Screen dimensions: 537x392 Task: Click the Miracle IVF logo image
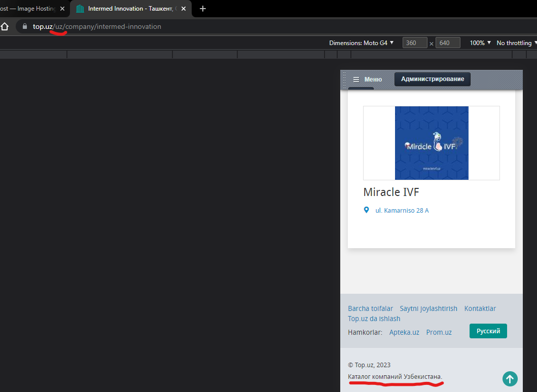(x=432, y=143)
